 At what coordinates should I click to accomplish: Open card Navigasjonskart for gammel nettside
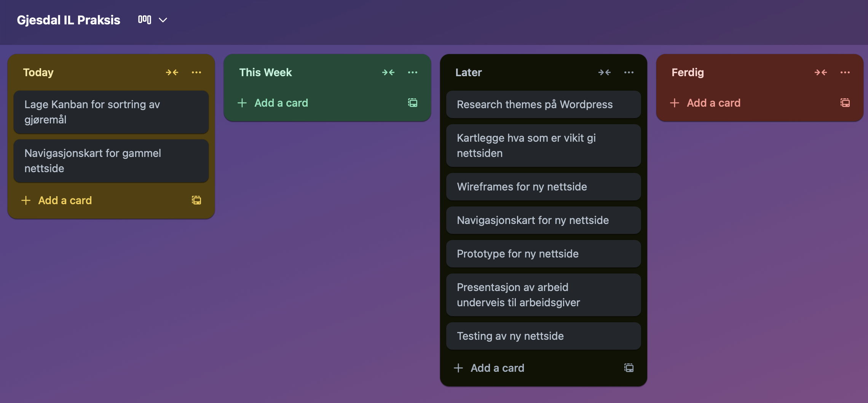click(111, 161)
